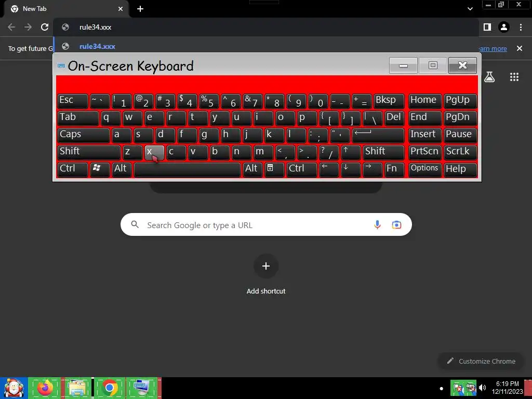532x399 pixels.
Task: Click the magnifier icon in Google search box
Action: click(135, 224)
